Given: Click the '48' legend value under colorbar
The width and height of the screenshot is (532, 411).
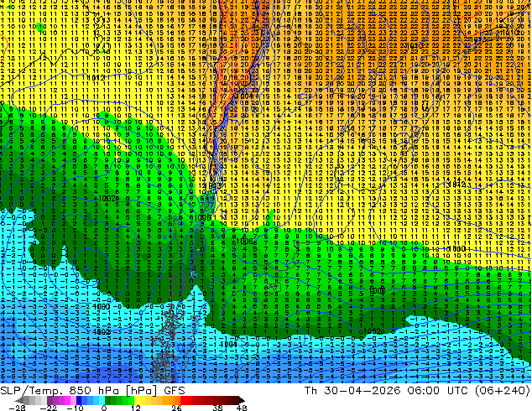Looking at the screenshot, I should [x=242, y=408].
